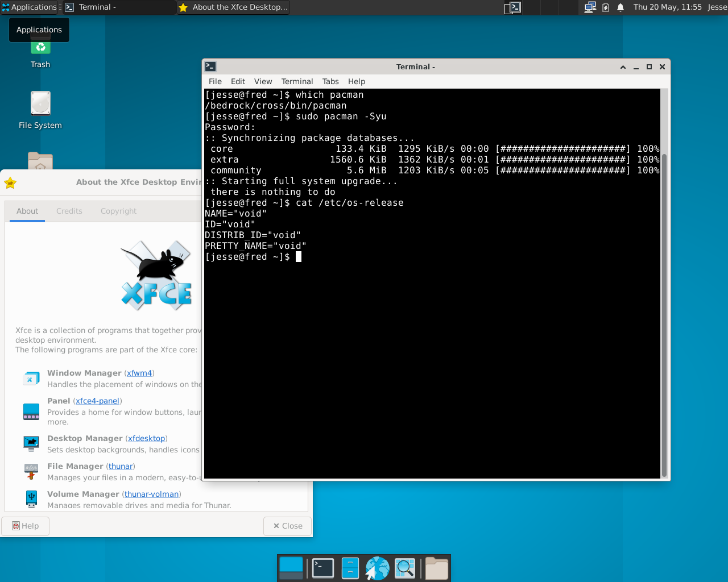
Task: Switch to the Credits tab
Action: pyautogui.click(x=69, y=211)
